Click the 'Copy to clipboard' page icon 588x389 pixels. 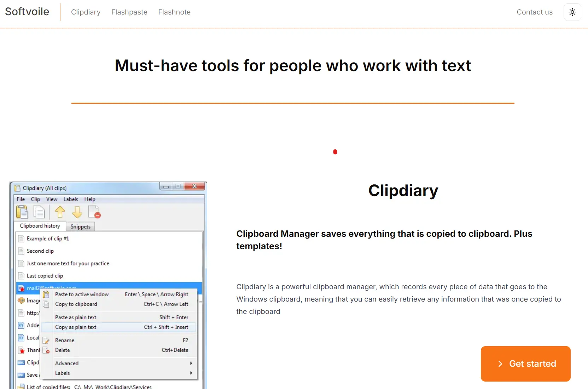(x=46, y=304)
